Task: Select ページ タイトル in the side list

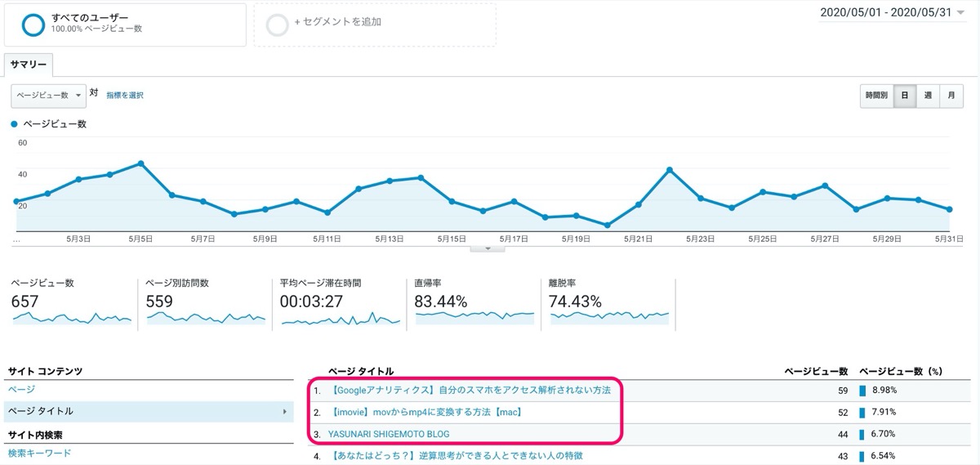Action: [x=149, y=411]
